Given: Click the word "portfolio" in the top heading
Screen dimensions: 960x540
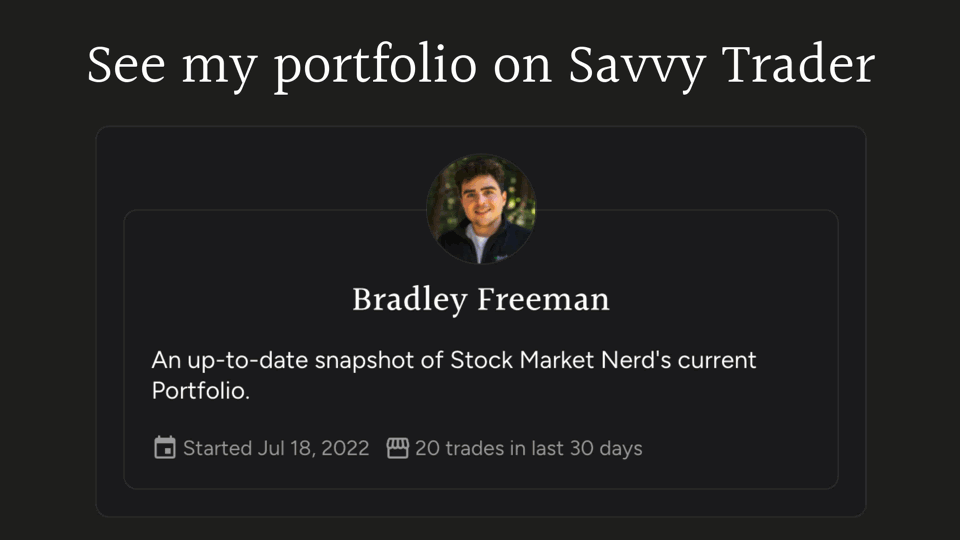Looking at the screenshot, I should click(x=375, y=67).
